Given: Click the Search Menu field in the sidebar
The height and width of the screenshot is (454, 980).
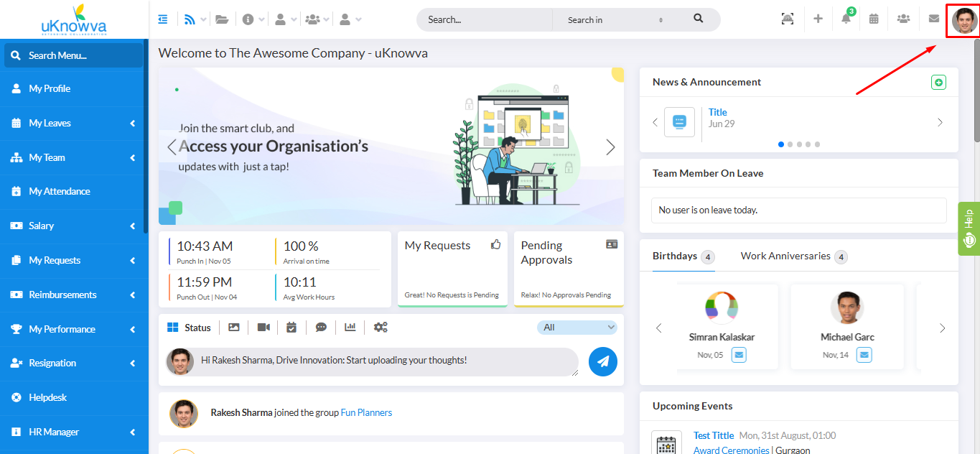Looking at the screenshot, I should [x=73, y=55].
